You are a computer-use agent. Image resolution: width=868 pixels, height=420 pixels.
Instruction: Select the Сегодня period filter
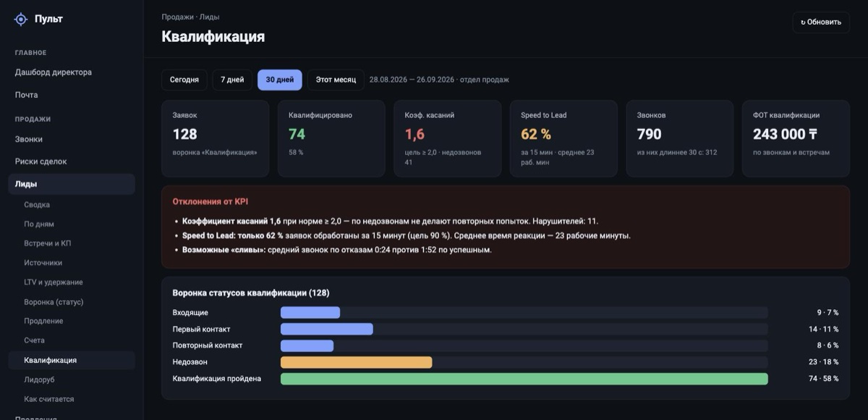[x=184, y=80]
